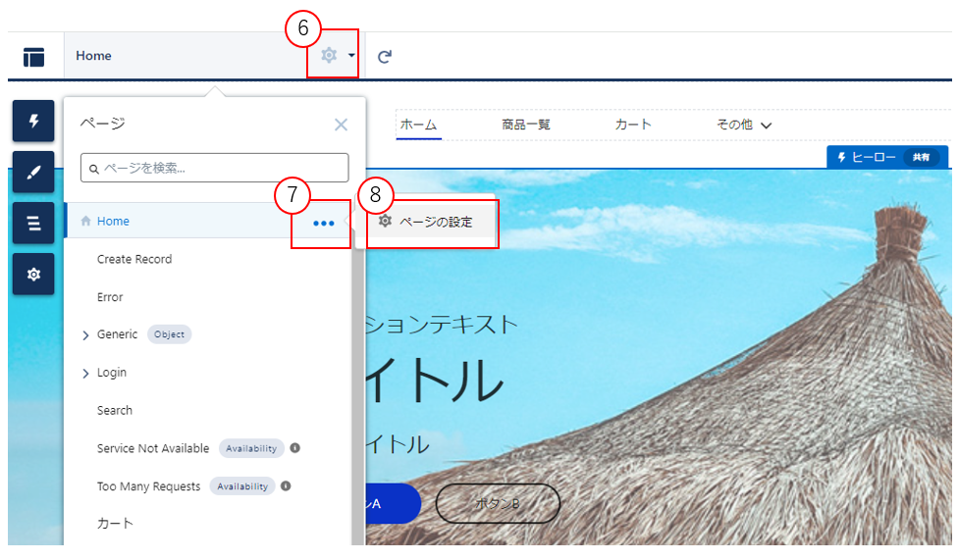Click Availability badge for Service Not Available

pos(251,448)
